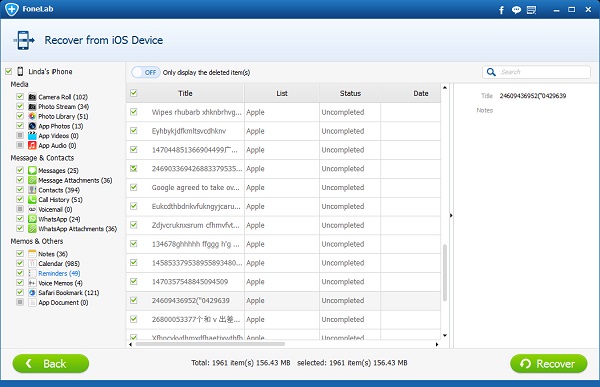Click the App Videos clapperboard icon
The width and height of the screenshot is (600, 387).
tap(32, 136)
